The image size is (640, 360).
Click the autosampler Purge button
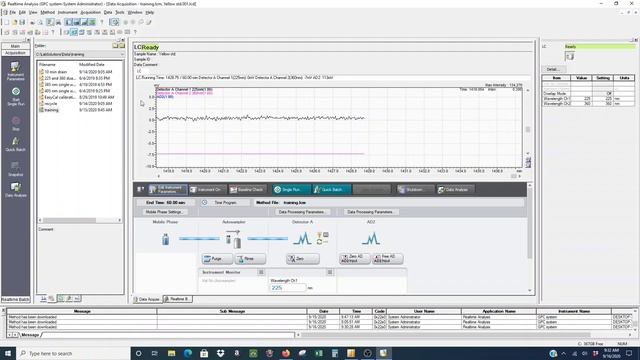[x=217, y=259]
